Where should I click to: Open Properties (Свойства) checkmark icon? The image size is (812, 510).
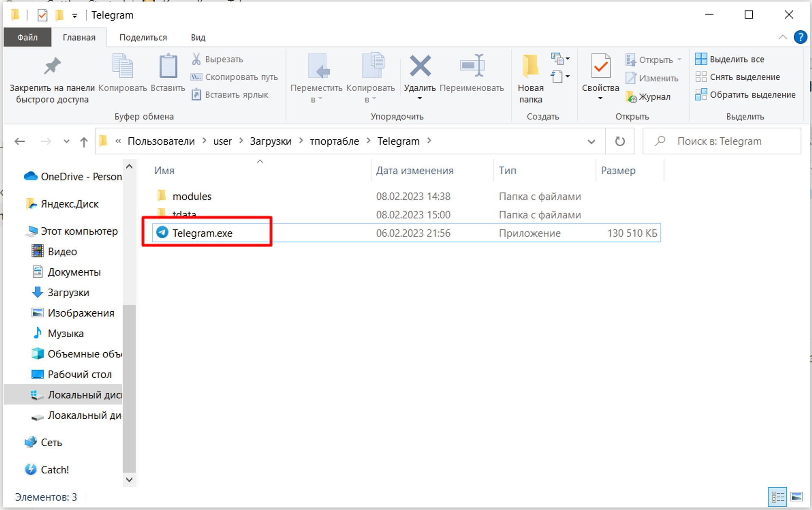600,66
